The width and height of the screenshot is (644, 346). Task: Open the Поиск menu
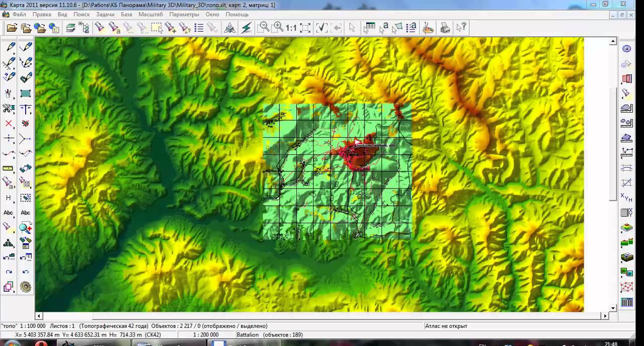point(82,15)
